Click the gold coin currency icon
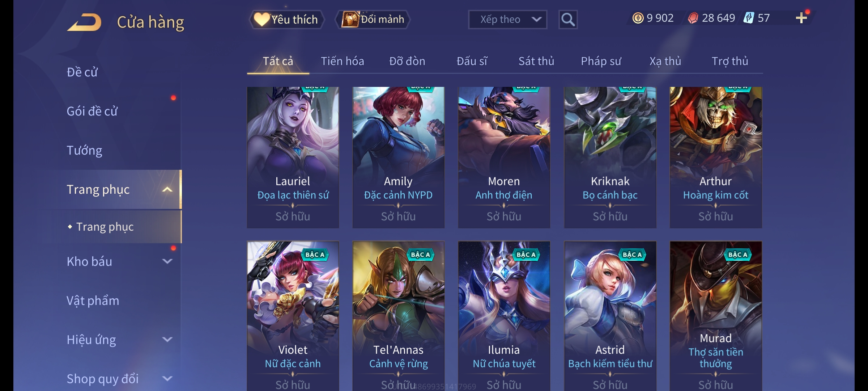Image resolution: width=868 pixels, height=391 pixels. 638,18
